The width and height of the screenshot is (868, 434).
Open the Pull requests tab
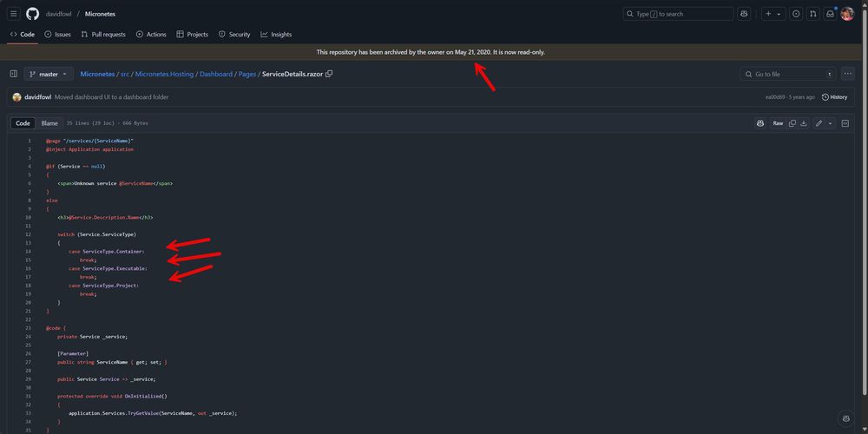[103, 35]
